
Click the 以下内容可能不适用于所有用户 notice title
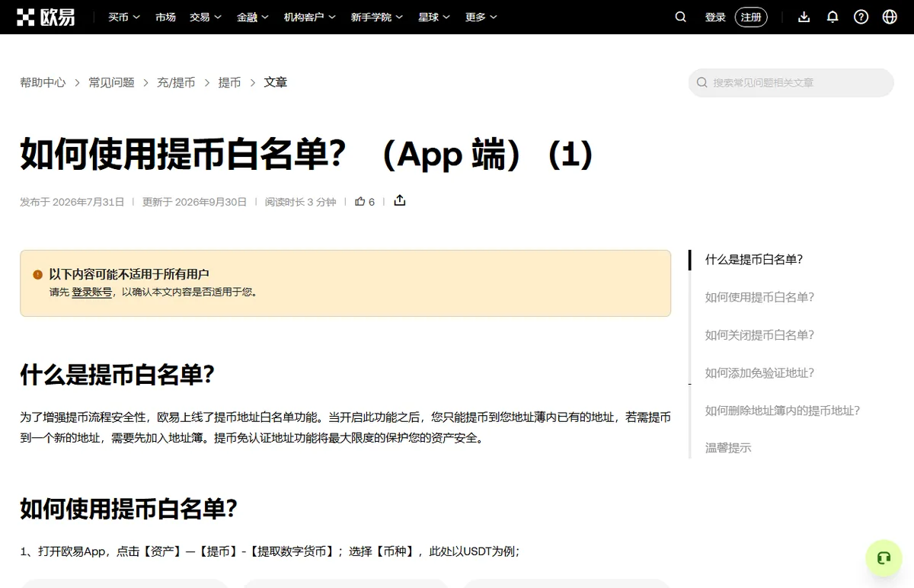click(x=129, y=274)
